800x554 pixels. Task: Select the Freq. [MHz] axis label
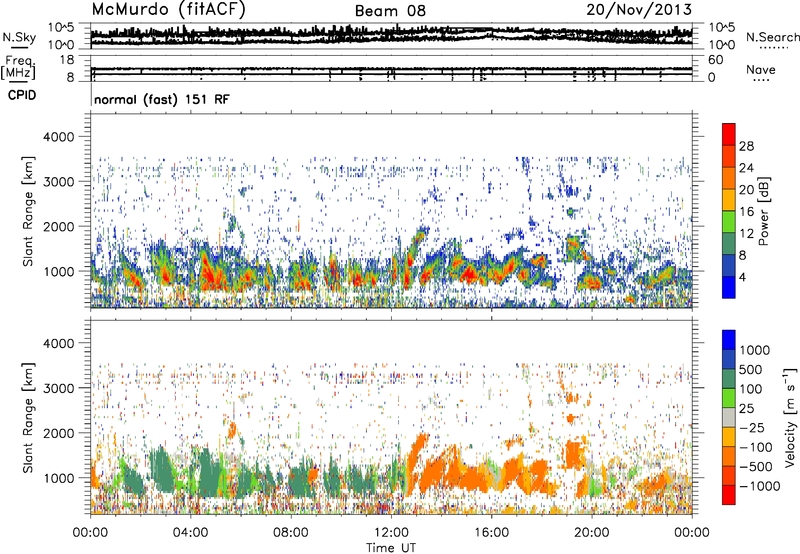(x=19, y=68)
